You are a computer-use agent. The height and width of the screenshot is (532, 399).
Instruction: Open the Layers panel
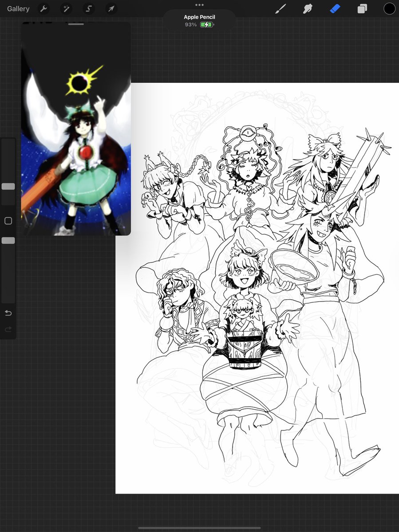point(362,8)
